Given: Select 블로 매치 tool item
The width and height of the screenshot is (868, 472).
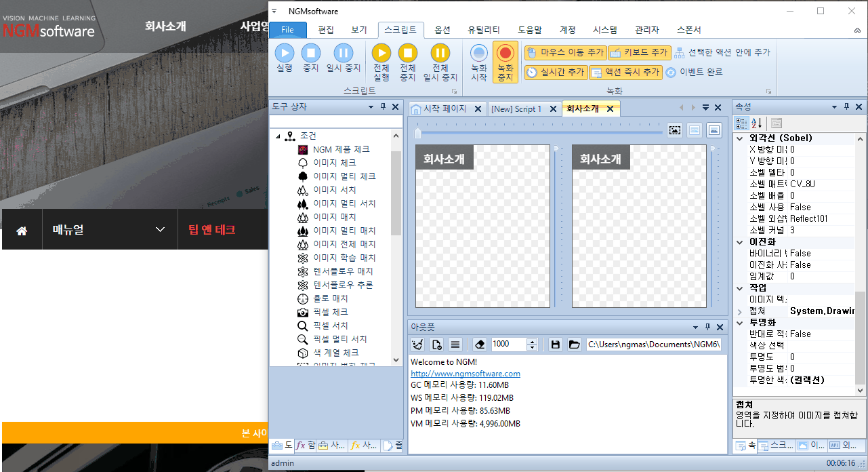Looking at the screenshot, I should pyautogui.click(x=330, y=298).
